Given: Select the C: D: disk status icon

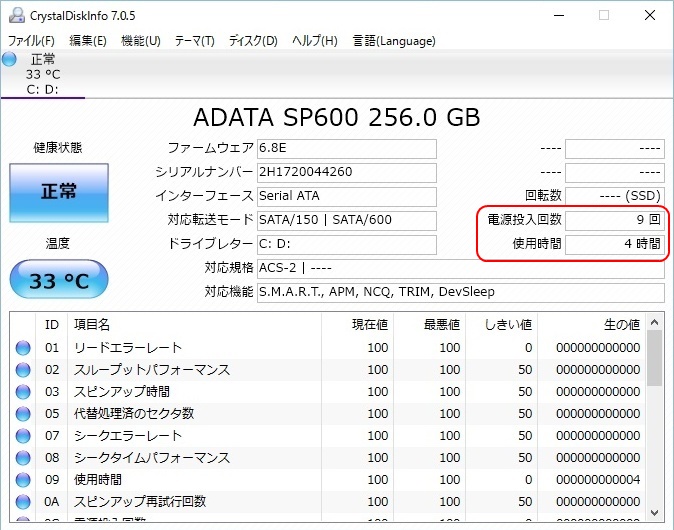Looking at the screenshot, I should pos(11,60).
